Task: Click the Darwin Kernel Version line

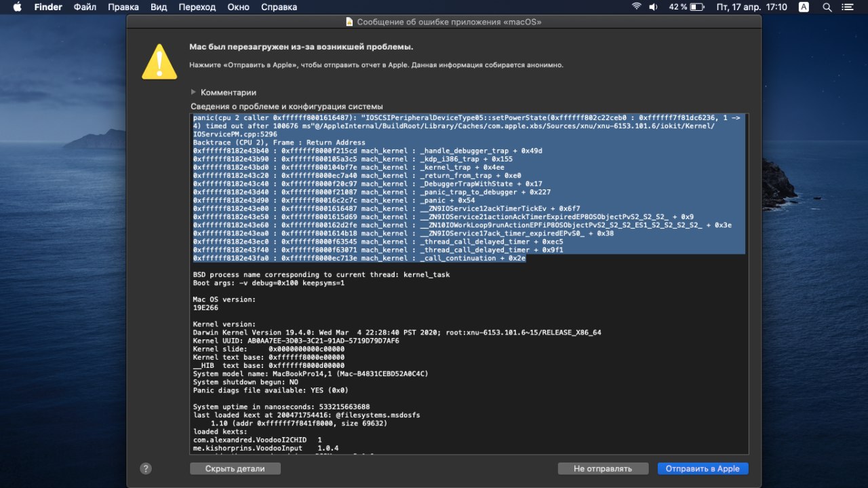Action: coord(397,333)
